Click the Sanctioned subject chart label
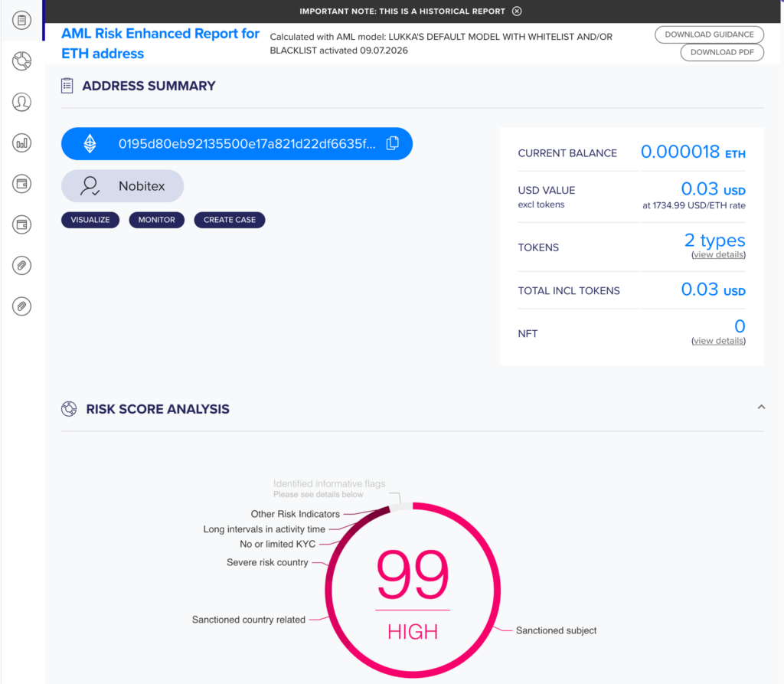This screenshot has height=684, width=784. (556, 630)
